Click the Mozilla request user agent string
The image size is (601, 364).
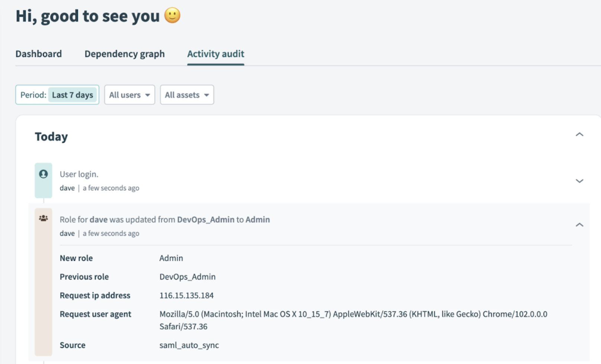coord(353,314)
